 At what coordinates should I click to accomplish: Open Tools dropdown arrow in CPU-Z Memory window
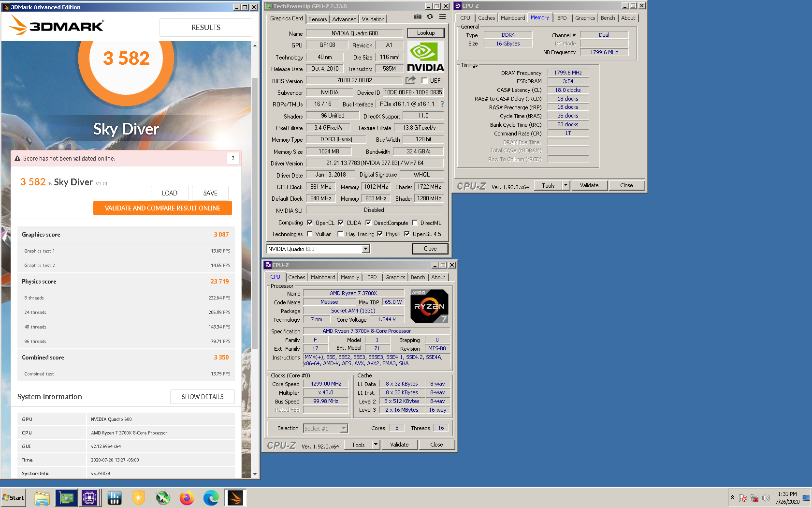pyautogui.click(x=566, y=185)
